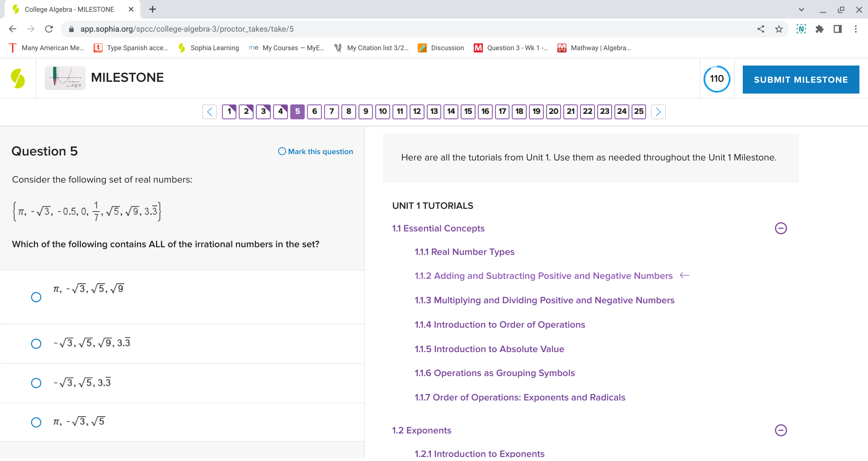The height and width of the screenshot is (461, 868).
Task: Share this page icon in address bar
Action: click(761, 29)
